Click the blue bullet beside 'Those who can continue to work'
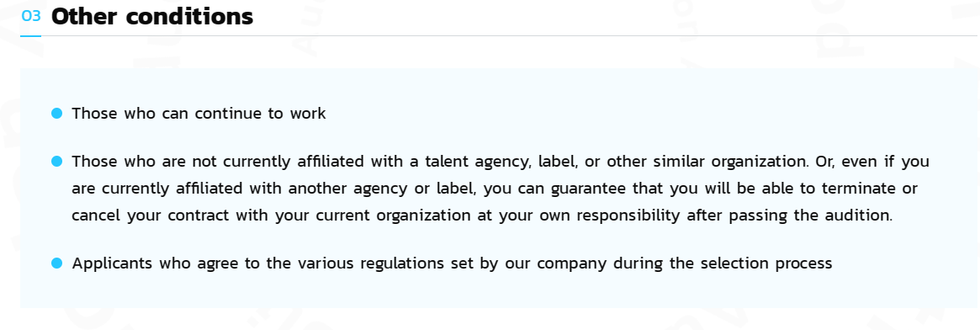The image size is (980, 330). pos(57,114)
